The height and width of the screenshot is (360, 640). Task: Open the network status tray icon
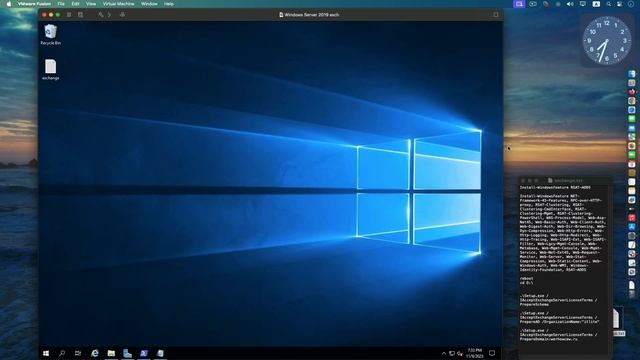452,353
